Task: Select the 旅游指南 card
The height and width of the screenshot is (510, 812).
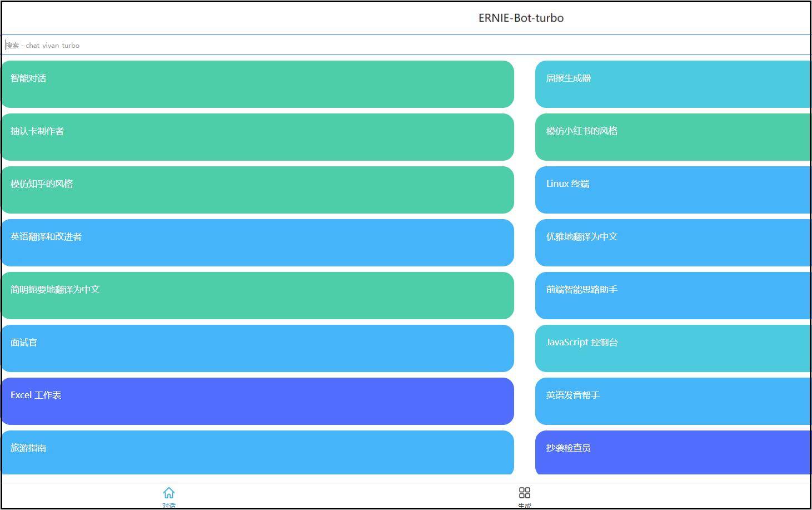Action: pyautogui.click(x=257, y=452)
